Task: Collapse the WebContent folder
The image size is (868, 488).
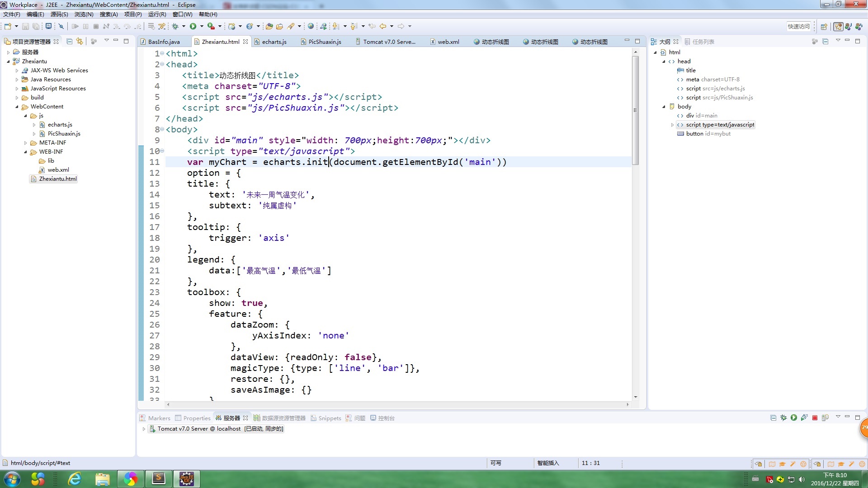Action: tap(17, 107)
